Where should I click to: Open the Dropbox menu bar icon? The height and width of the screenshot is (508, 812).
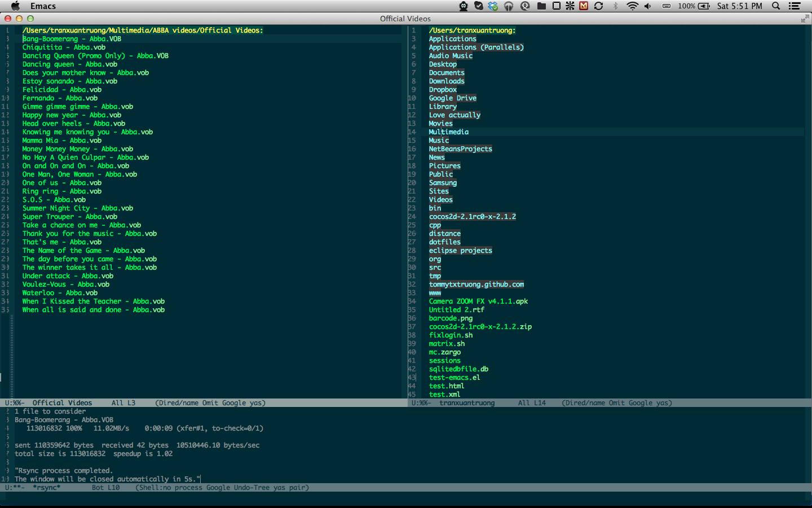click(493, 6)
